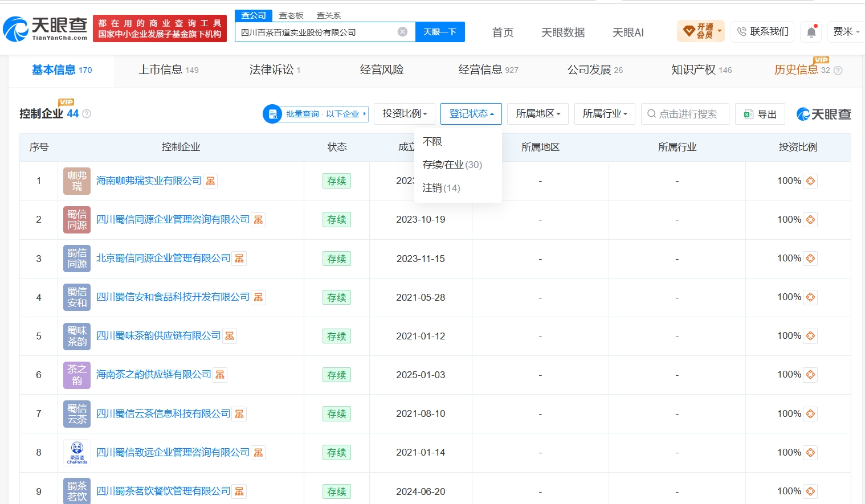Open 四川蜀信云茶信息科技有限公司 link

164,414
